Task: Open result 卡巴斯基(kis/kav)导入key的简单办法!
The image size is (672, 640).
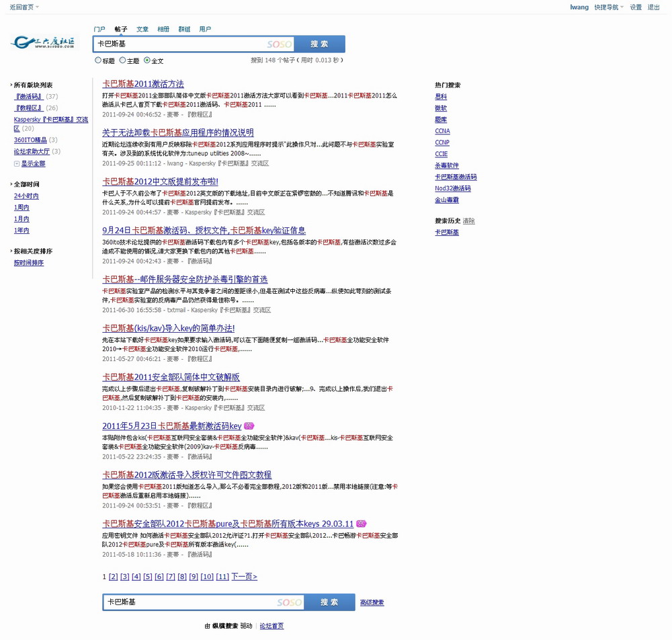Action: (x=169, y=328)
